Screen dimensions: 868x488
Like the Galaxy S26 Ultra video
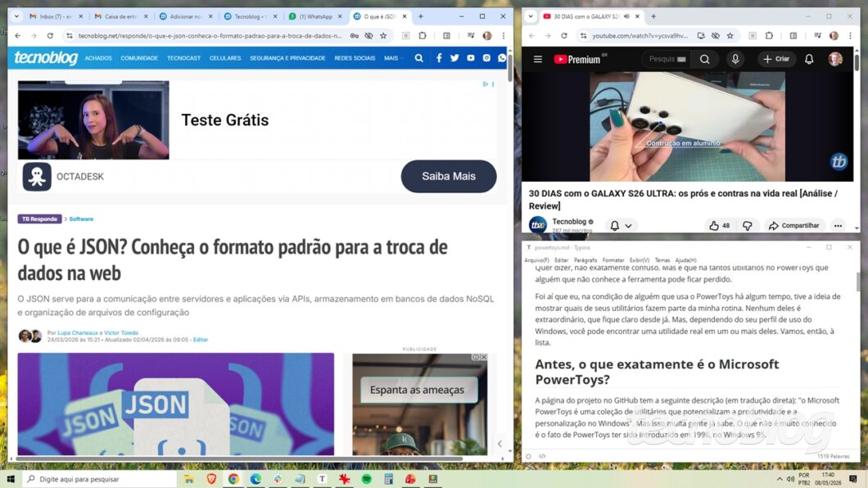719,226
